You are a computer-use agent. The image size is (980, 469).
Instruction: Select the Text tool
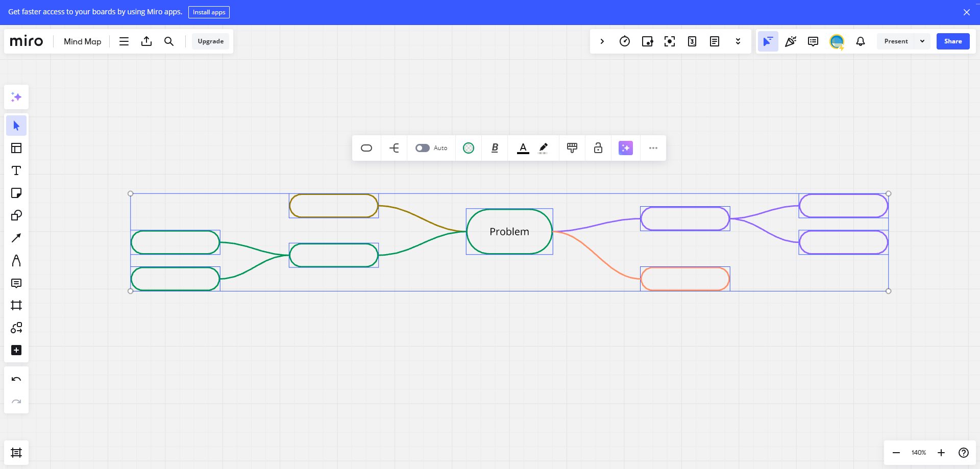click(16, 170)
